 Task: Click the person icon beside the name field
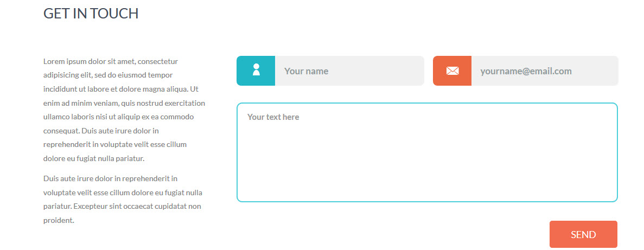(256, 70)
